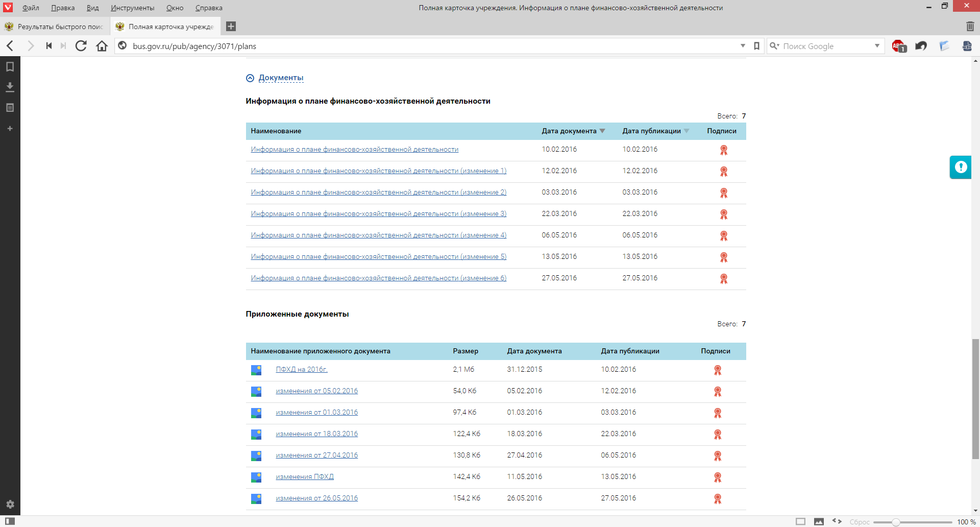Toggle image loading in the status bar

pos(819,522)
